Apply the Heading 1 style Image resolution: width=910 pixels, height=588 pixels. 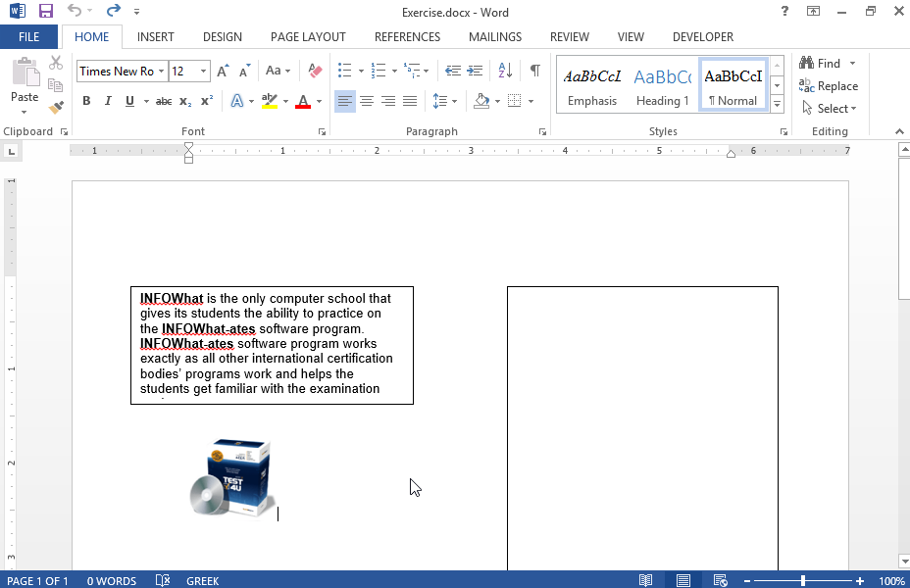[x=663, y=86]
